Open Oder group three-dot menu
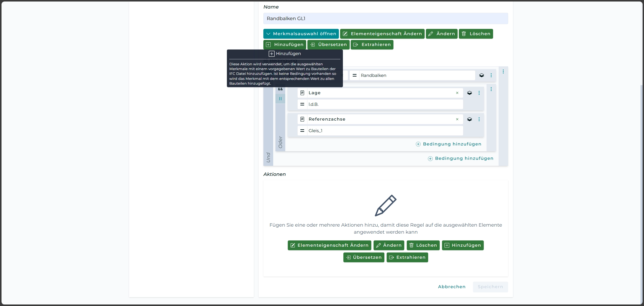 click(491, 89)
